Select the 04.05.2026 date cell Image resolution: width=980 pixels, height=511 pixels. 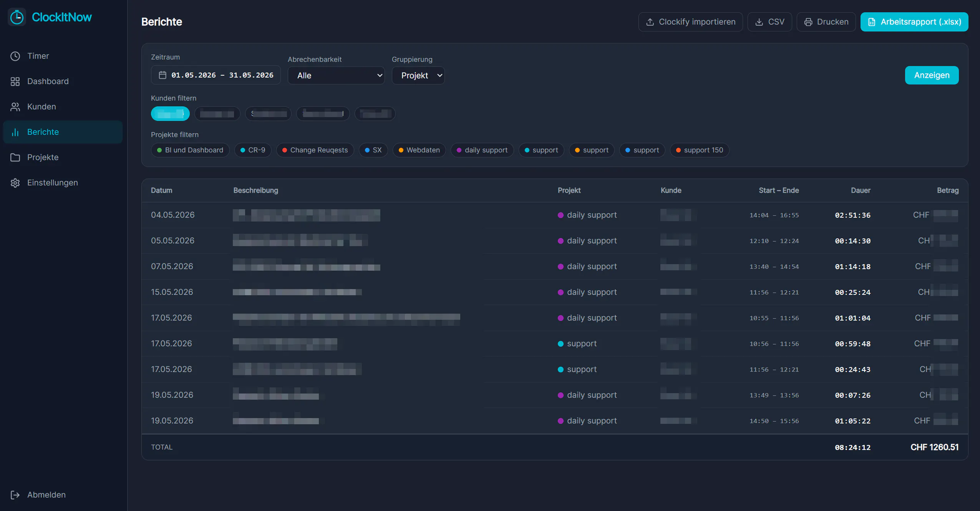[x=172, y=215]
